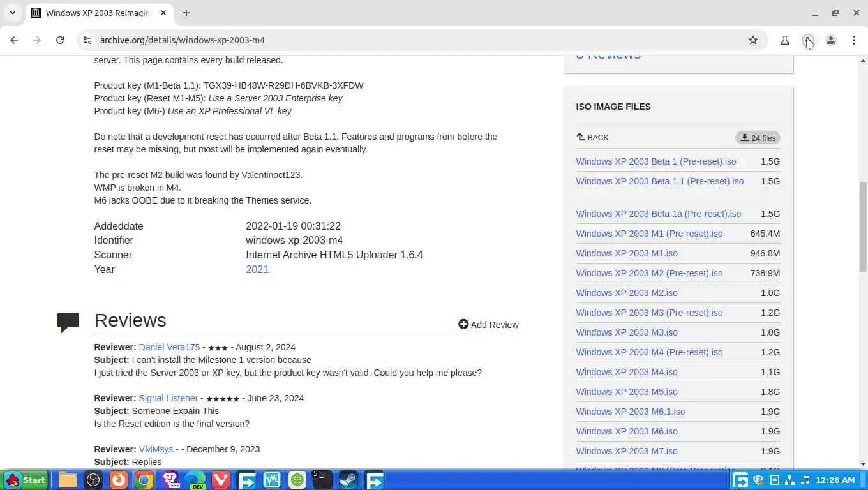Bookmark this page with the star icon
Screen dimensions: 868x490
point(753,40)
